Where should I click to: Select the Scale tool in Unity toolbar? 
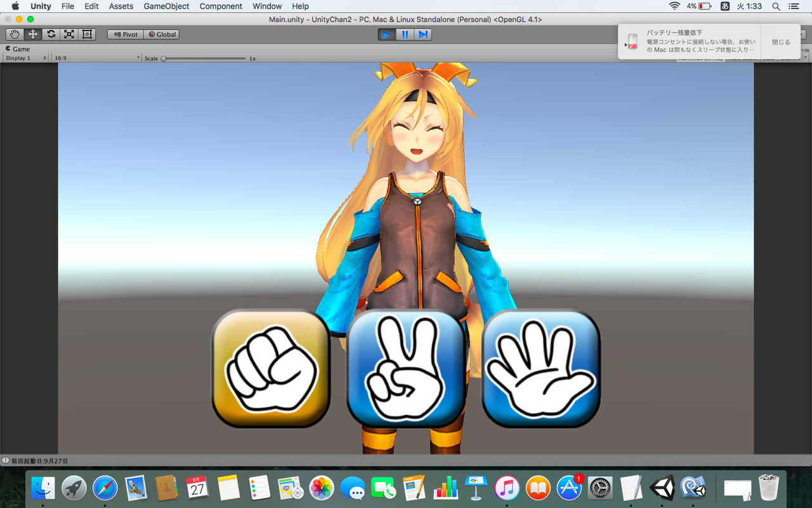coord(69,34)
